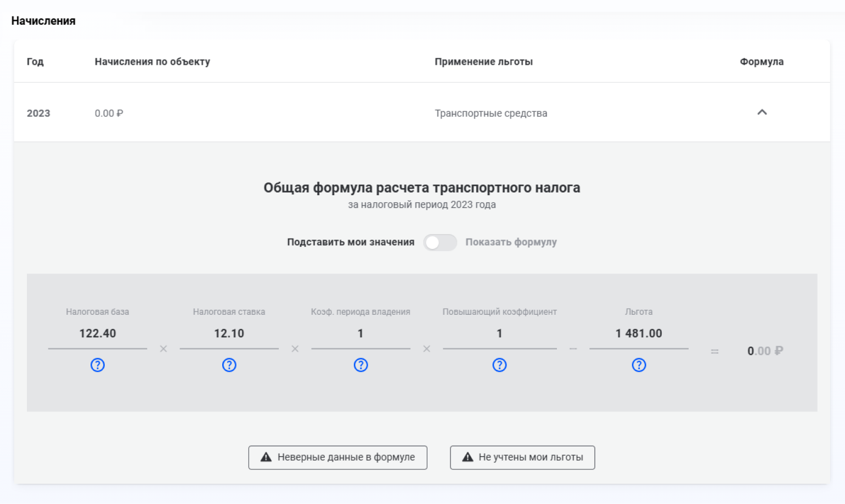This screenshot has height=504, width=845.
Task: Click the Налоговая база label
Action: [x=98, y=312]
